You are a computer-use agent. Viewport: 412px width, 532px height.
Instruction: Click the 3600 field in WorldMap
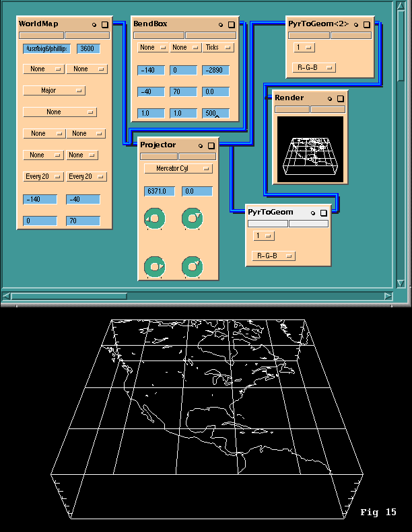[x=88, y=48]
